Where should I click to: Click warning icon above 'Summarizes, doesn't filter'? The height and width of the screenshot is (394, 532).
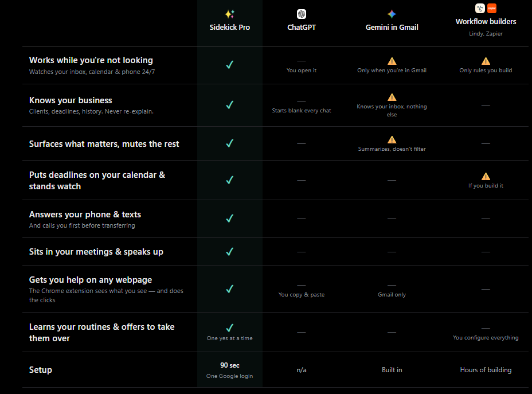[392, 139]
